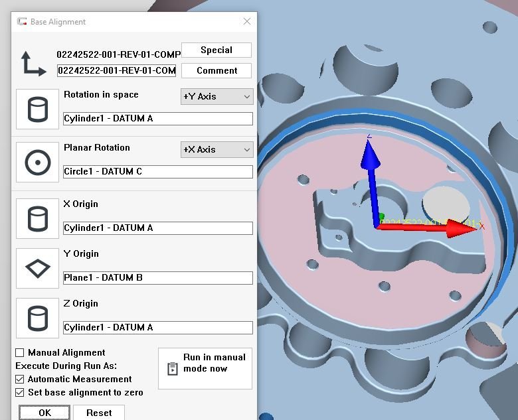Click the X Origin cylinder icon
Viewport: 518px width, 420px height.
(37, 218)
